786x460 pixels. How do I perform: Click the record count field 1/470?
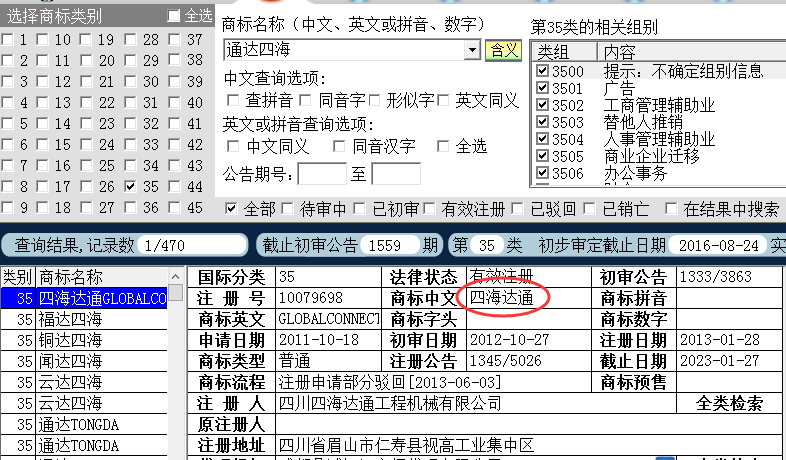(x=191, y=246)
